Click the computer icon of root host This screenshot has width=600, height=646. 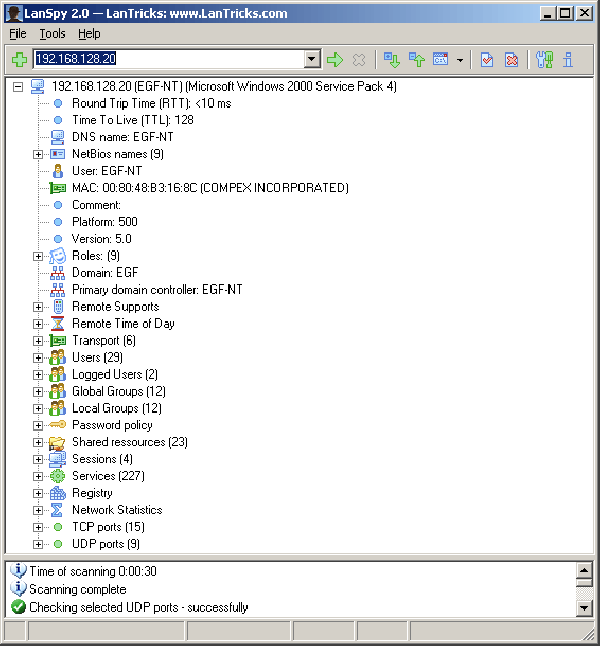(x=38, y=87)
